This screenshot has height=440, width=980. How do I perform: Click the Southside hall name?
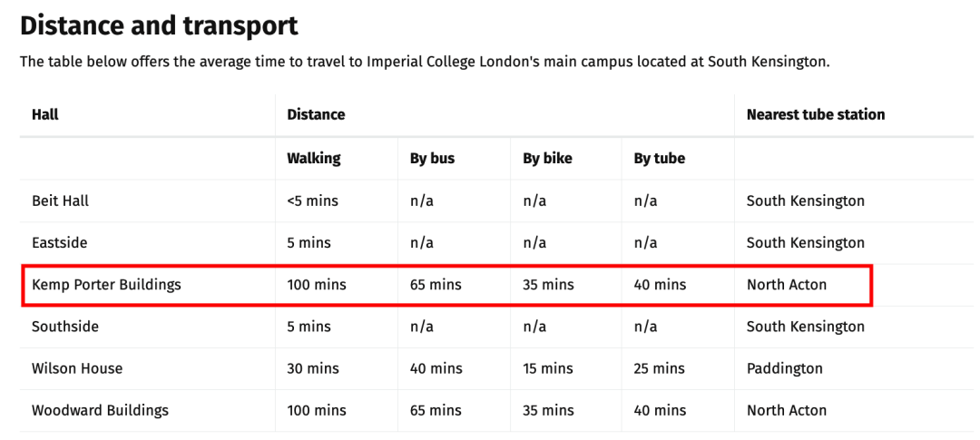(65, 327)
